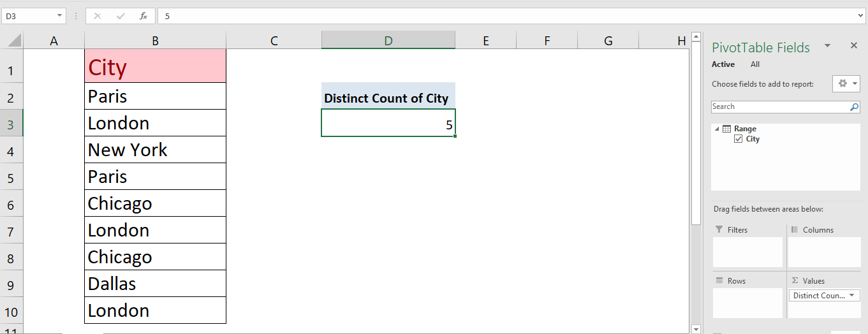Screen dimensions: 868x334
Task: Expand the formula bar with chevron
Action: pyautogui.click(x=861, y=16)
